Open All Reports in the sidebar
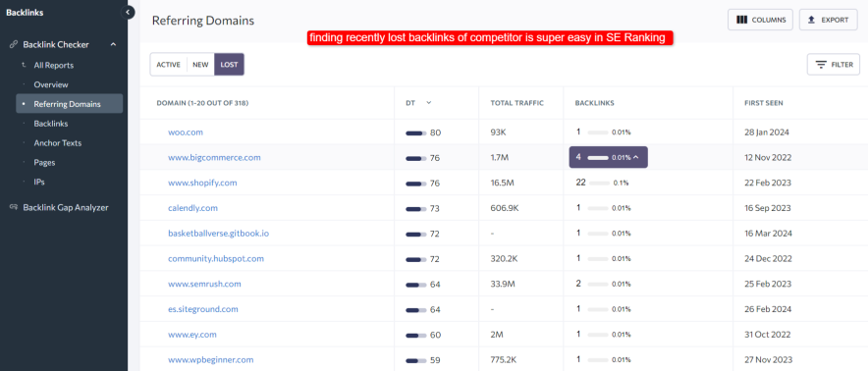This screenshot has width=868, height=371. click(54, 66)
